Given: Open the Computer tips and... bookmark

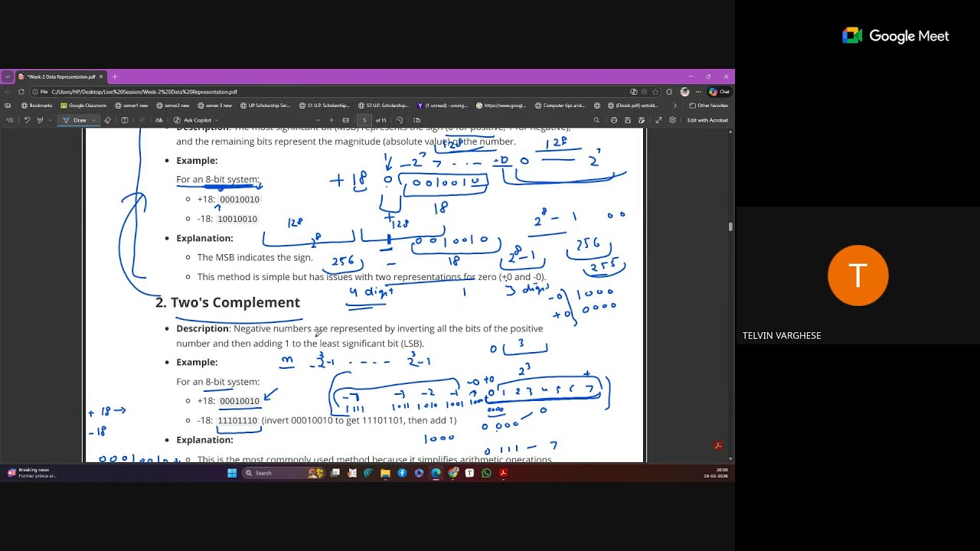Looking at the screenshot, I should (x=560, y=106).
